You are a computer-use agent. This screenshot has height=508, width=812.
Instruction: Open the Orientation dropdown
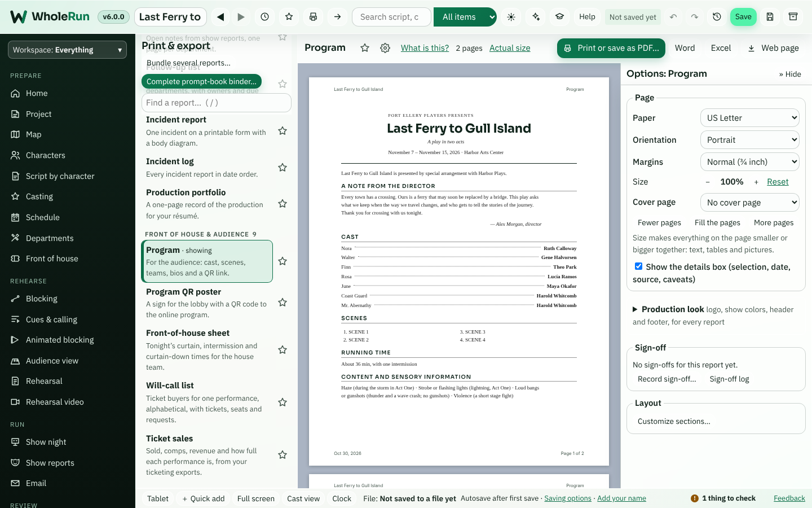(750, 140)
